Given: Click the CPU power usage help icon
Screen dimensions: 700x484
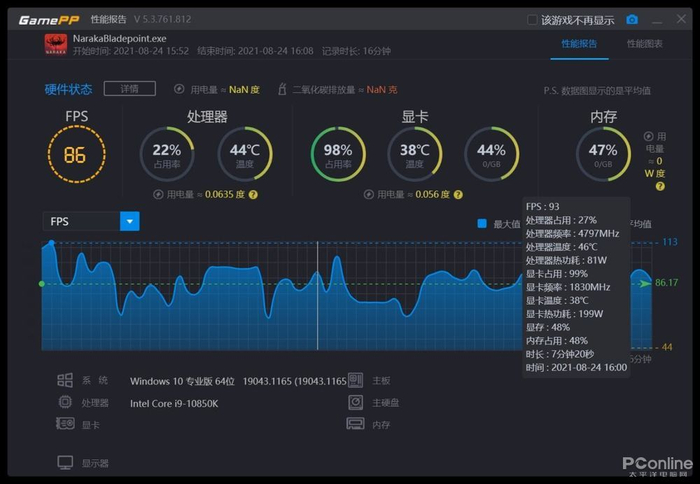Looking at the screenshot, I should [x=253, y=195].
